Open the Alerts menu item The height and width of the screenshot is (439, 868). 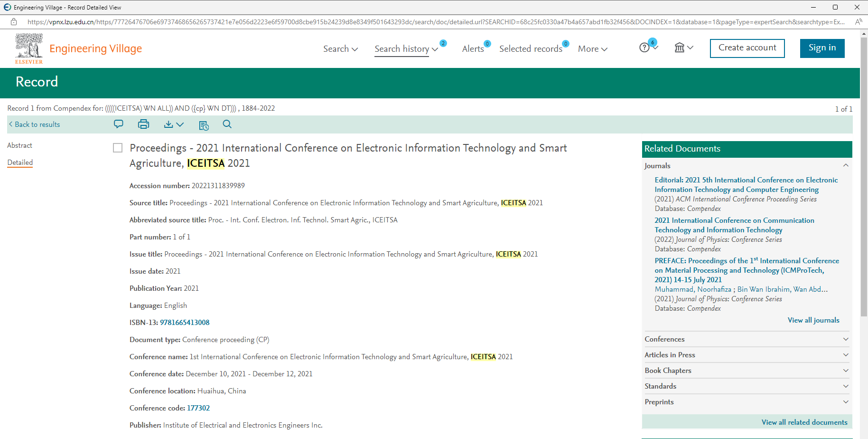(x=473, y=49)
